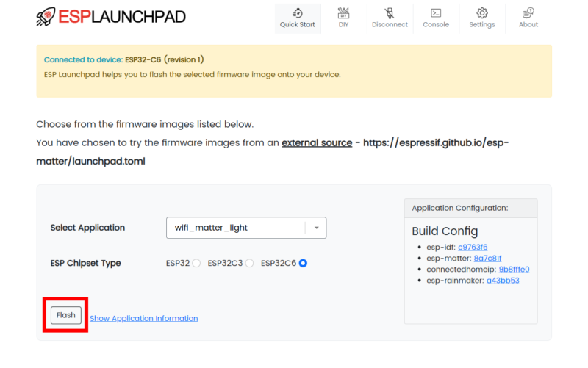Screen dimensions: 588x368
Task: Switch to the Console tab label
Action: 436,25
